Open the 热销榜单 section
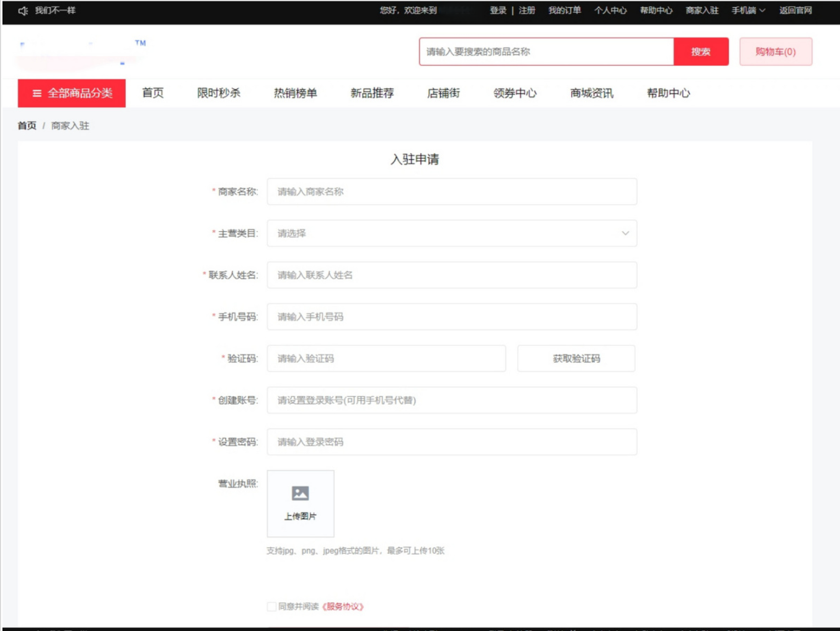Viewport: 840px width, 631px height. click(x=295, y=93)
